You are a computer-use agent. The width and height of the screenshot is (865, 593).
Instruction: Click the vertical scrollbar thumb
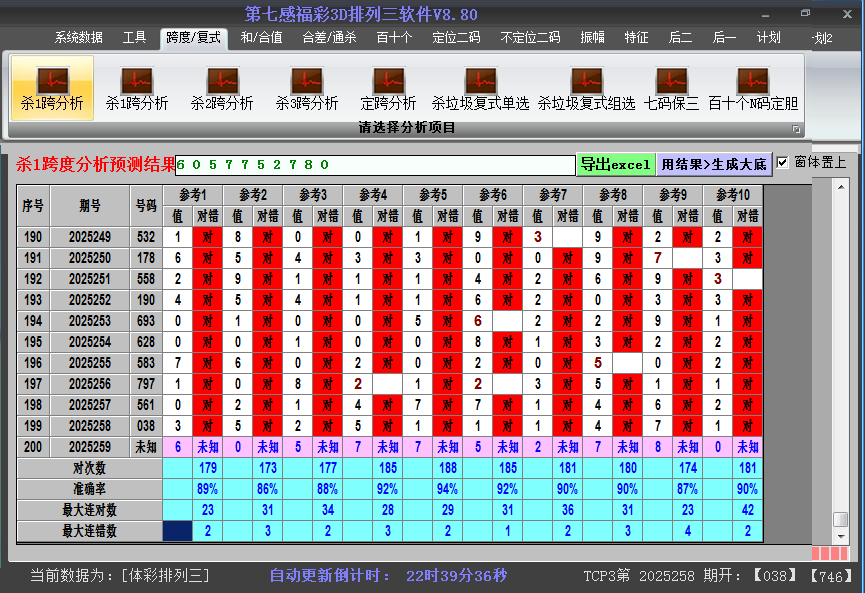841,520
